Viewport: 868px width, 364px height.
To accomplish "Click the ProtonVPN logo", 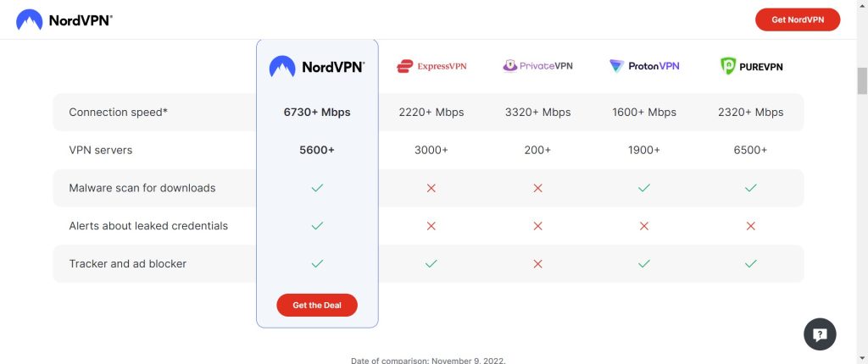I will [643, 66].
